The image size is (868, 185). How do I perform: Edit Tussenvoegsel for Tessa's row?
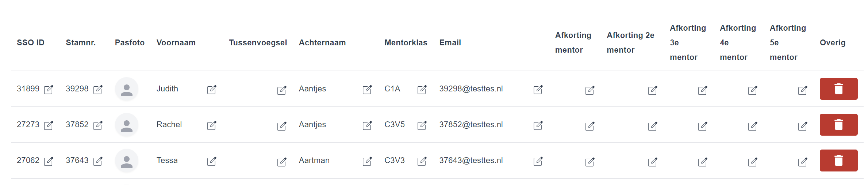[282, 162]
